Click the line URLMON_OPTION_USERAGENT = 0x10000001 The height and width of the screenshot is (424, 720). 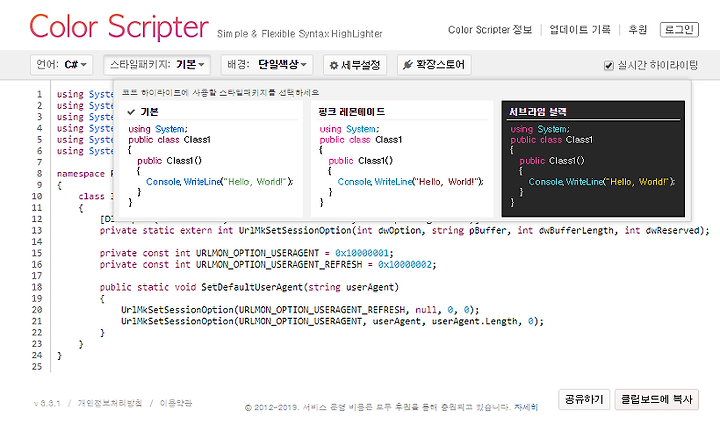pyautogui.click(x=247, y=253)
